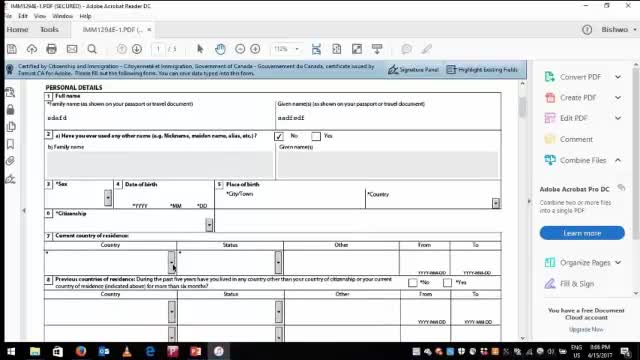Expand the Organize Pages options

(x=618, y=262)
